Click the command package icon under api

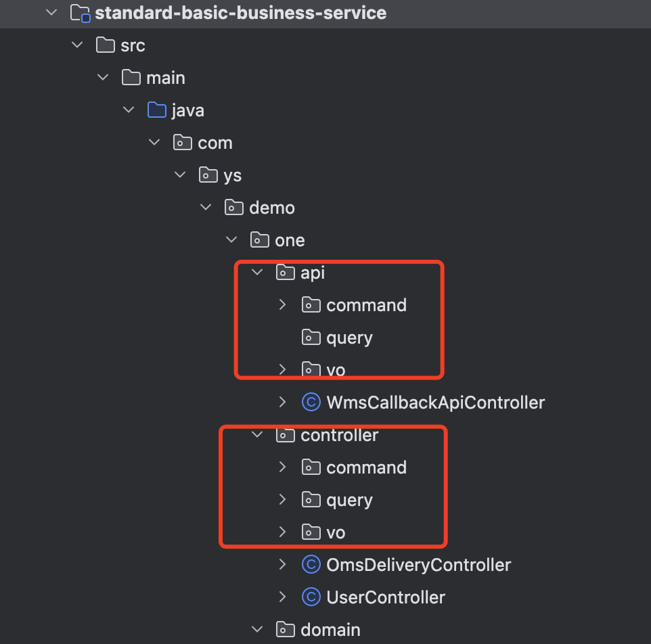pos(311,304)
